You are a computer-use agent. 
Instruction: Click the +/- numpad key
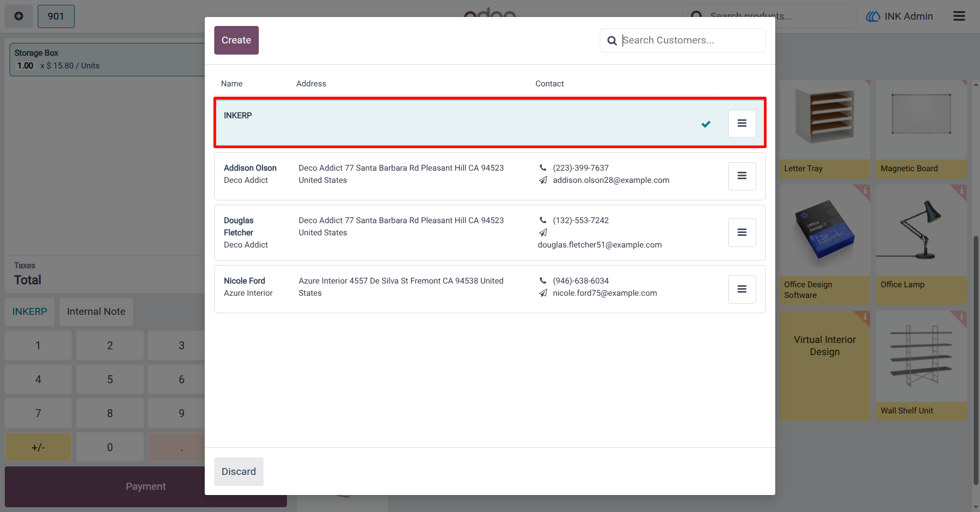coord(38,447)
